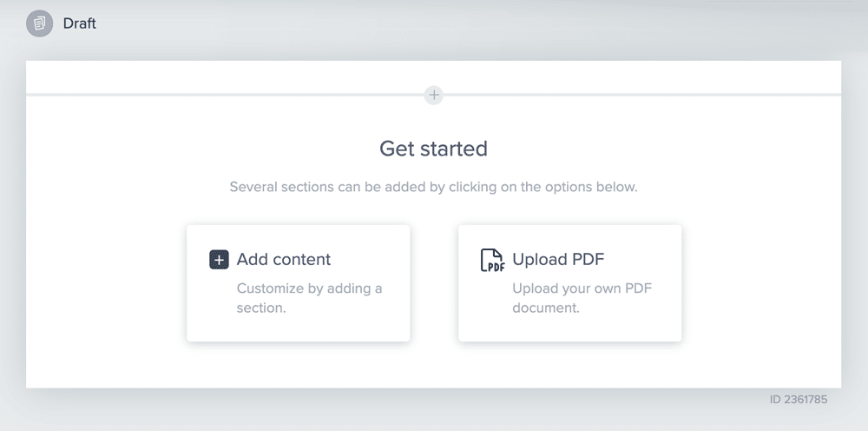868x431 pixels.
Task: Click the Get started heading
Action: [433, 149]
